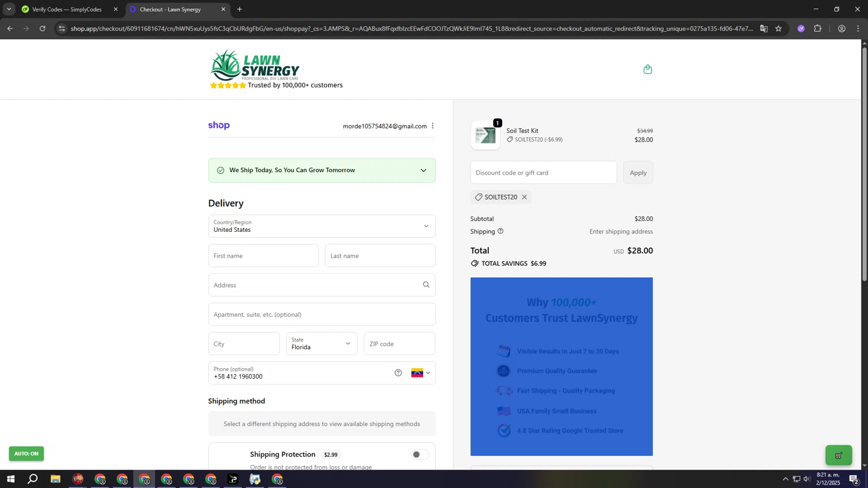Viewport: 868px width, 488px height.
Task: Click the Lawn Synergy logo
Action: [x=255, y=65]
